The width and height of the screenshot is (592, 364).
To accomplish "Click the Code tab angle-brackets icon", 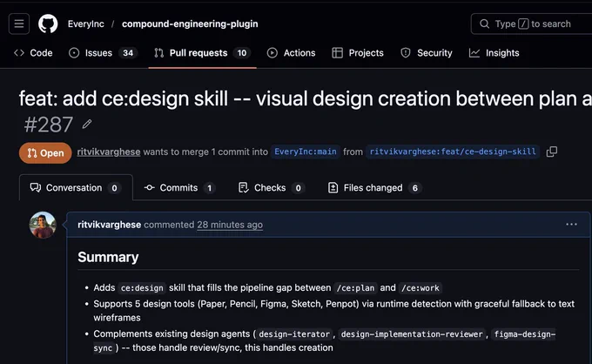I will pos(19,53).
